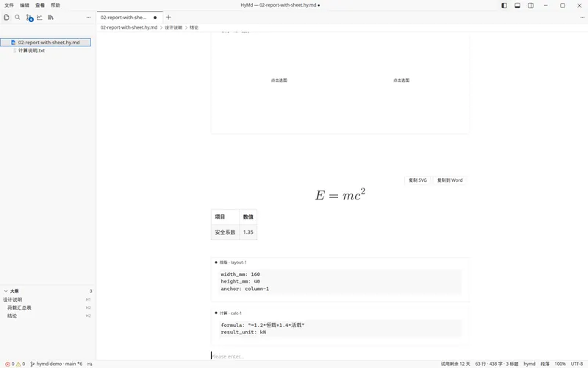Open sidebar more options ellipsis
Screen dimensions: 588x368
pyautogui.click(x=88, y=17)
